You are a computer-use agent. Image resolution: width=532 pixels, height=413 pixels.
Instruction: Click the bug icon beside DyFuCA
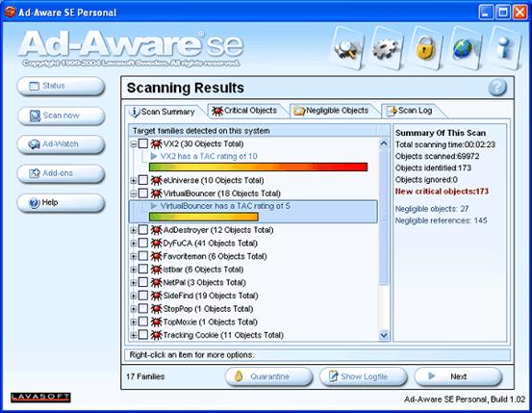(x=156, y=244)
